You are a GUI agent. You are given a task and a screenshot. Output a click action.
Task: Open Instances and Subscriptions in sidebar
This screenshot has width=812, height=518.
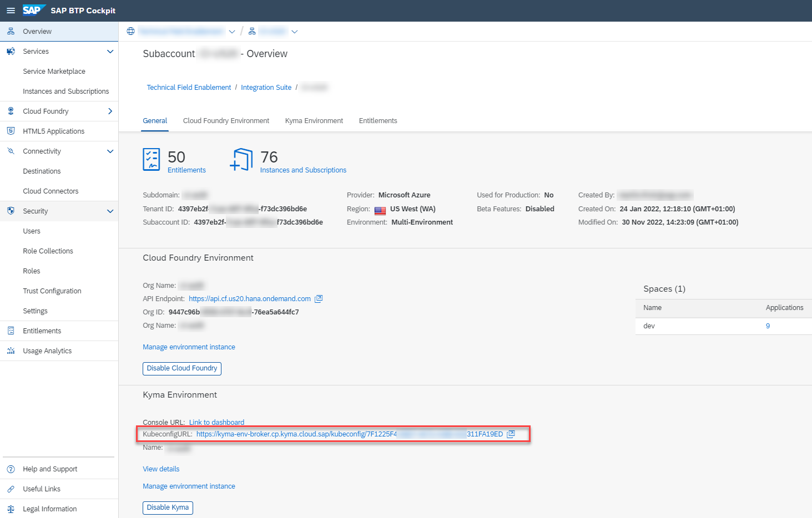tap(66, 92)
